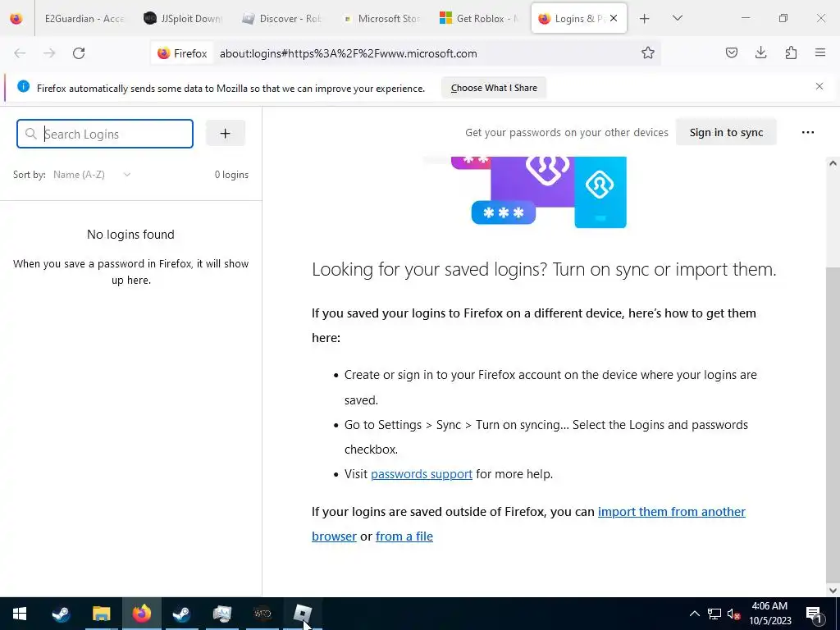Click the page scrollbar up arrow

pos(833,163)
